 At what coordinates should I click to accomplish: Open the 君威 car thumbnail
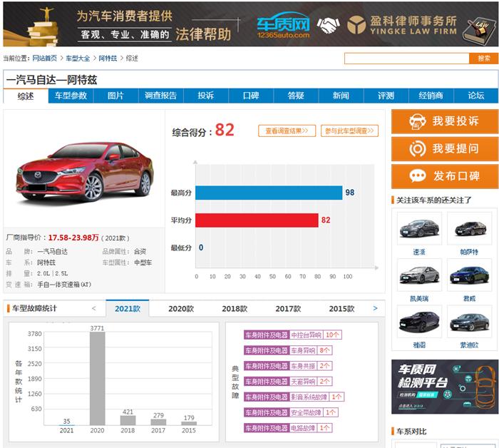tap(469, 275)
